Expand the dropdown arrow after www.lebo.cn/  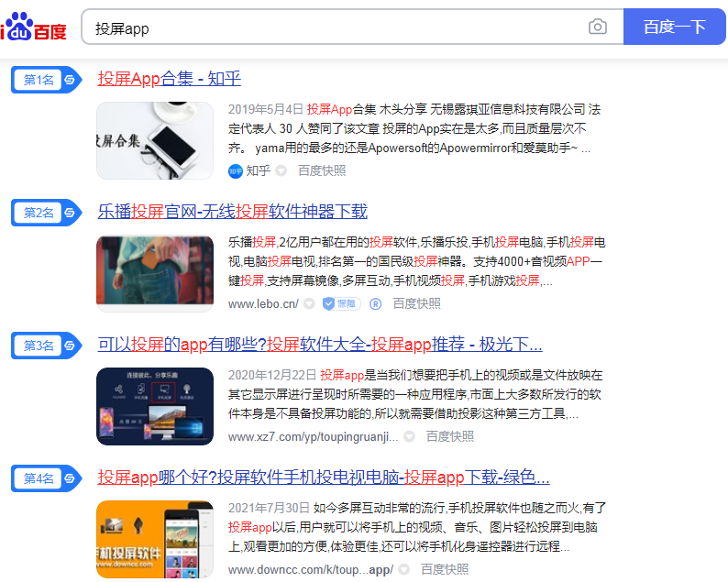pos(309,303)
